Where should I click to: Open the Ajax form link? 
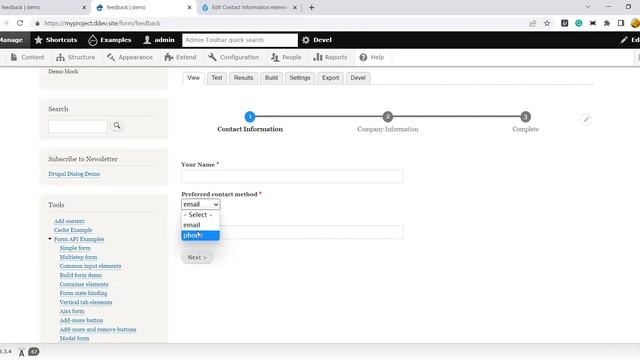click(x=72, y=311)
